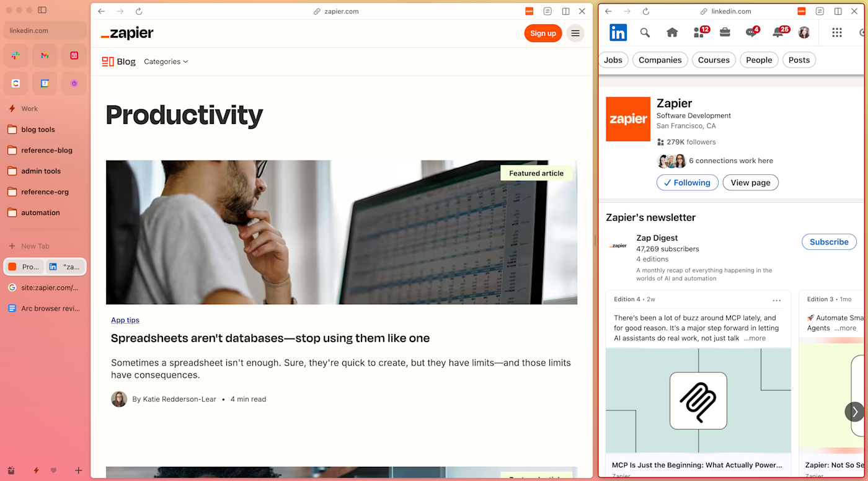Screen dimensions: 868x481
Task: Open LinkedIn Jobs briefcase icon
Action: click(725, 33)
